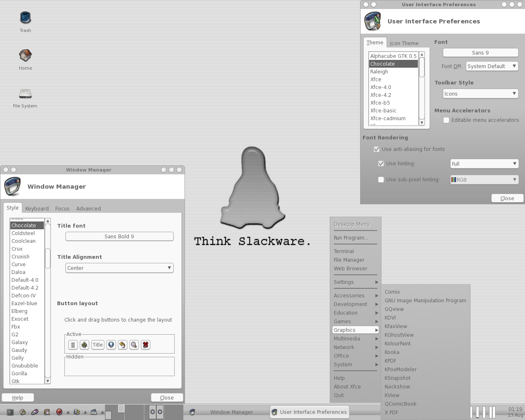This screenshot has height=420, width=525.
Task: Switch to the Icon Theme tab
Action: pyautogui.click(x=404, y=43)
